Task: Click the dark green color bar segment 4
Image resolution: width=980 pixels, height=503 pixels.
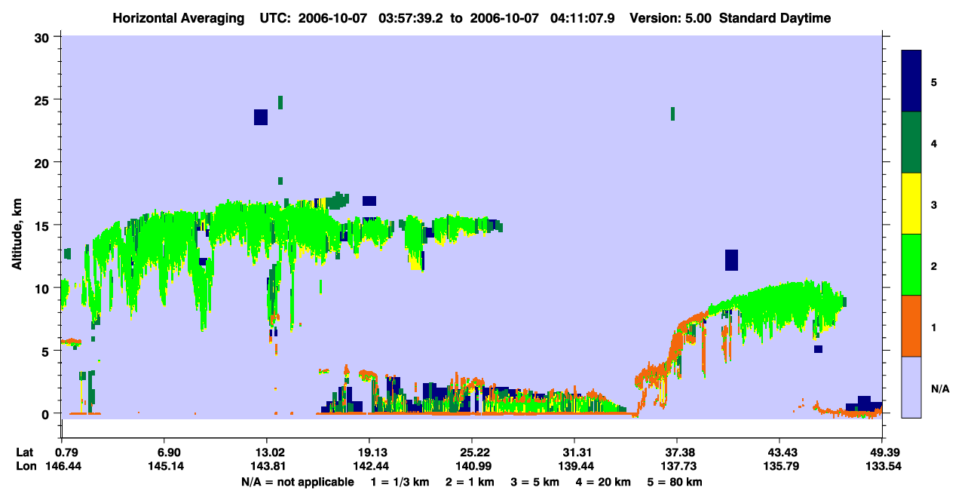Action: pyautogui.click(x=911, y=143)
